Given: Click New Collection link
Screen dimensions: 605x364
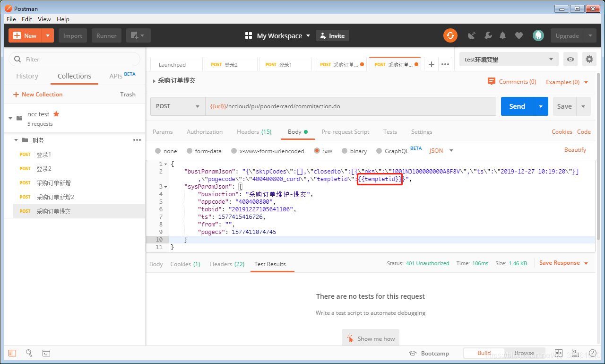Looking at the screenshot, I should coord(38,94).
